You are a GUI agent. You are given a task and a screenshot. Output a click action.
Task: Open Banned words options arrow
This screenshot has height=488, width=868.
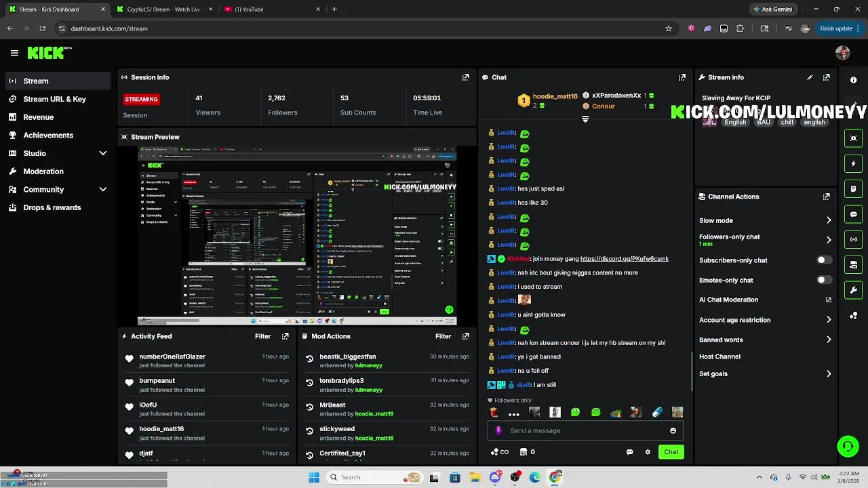[x=829, y=340]
